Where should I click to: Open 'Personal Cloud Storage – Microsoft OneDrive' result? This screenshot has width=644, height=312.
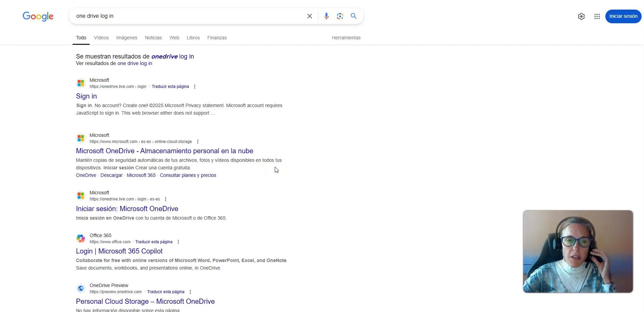point(145,301)
